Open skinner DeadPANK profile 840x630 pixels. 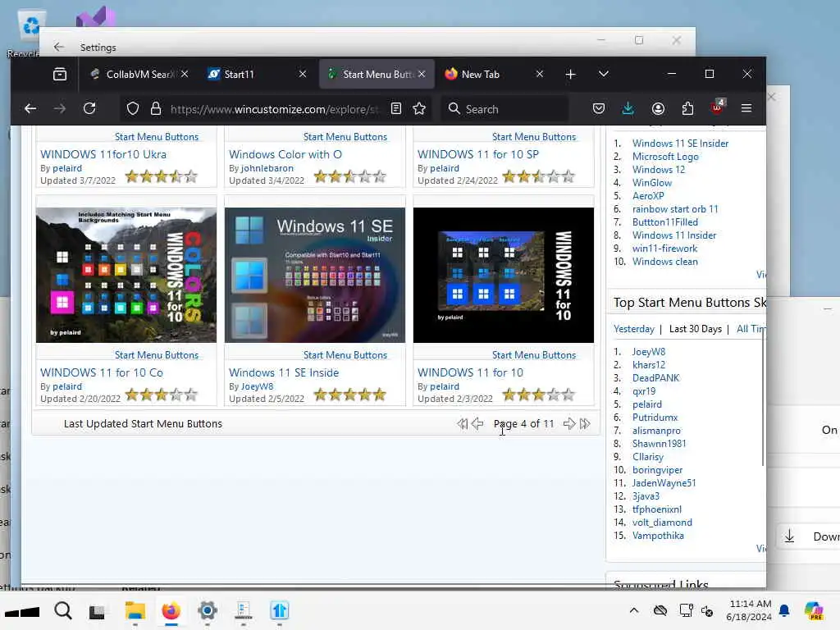point(655,377)
